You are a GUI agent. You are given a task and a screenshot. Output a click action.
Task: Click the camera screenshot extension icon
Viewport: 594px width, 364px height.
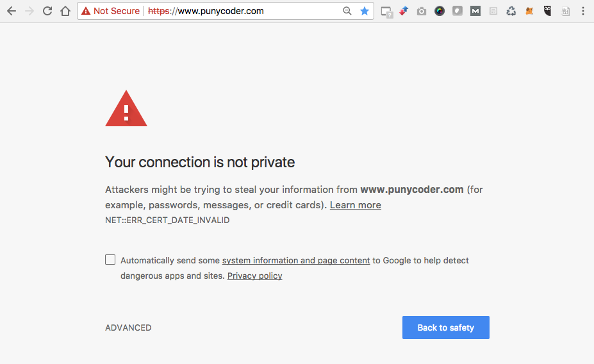click(422, 11)
